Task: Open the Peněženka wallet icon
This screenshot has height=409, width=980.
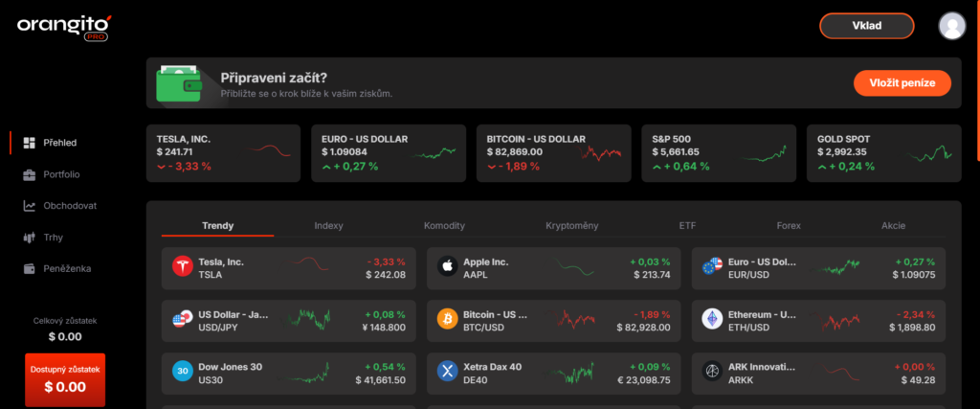Action: click(x=29, y=269)
